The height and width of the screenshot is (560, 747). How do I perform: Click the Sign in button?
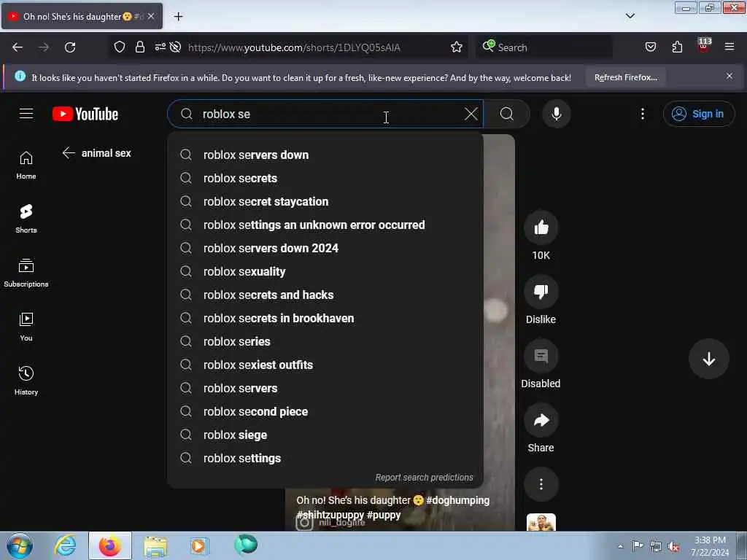tap(698, 114)
